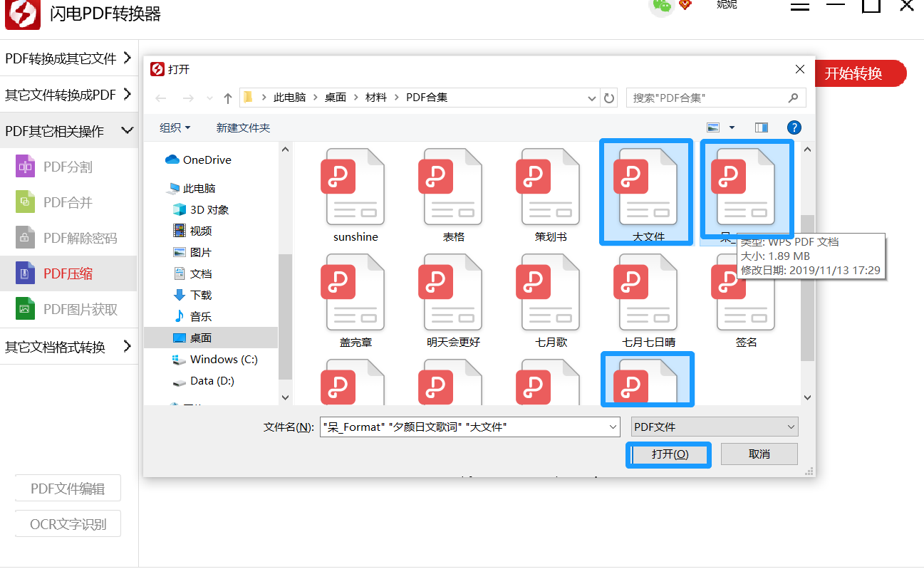Image resolution: width=924 pixels, height=569 pixels.
Task: Select the 桌面 folder in navigation pane
Action: click(201, 338)
